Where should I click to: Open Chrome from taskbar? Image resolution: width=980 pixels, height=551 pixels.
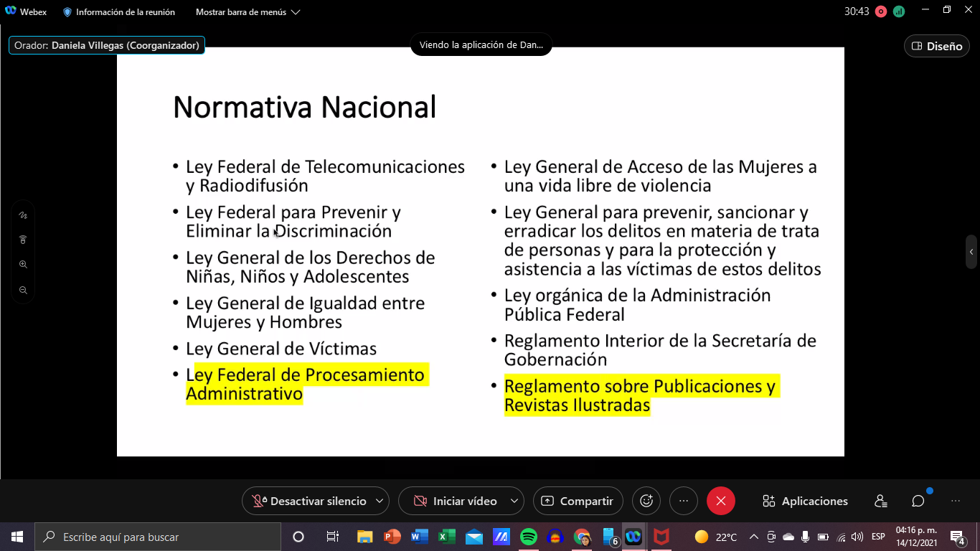pos(582,537)
